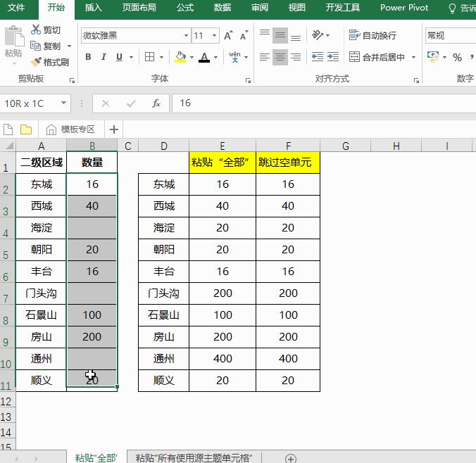Align text left

pos(265,57)
